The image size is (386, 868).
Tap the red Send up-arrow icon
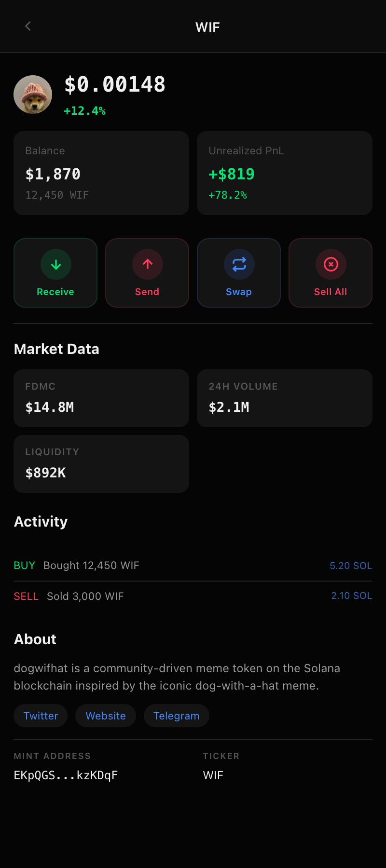[148, 264]
